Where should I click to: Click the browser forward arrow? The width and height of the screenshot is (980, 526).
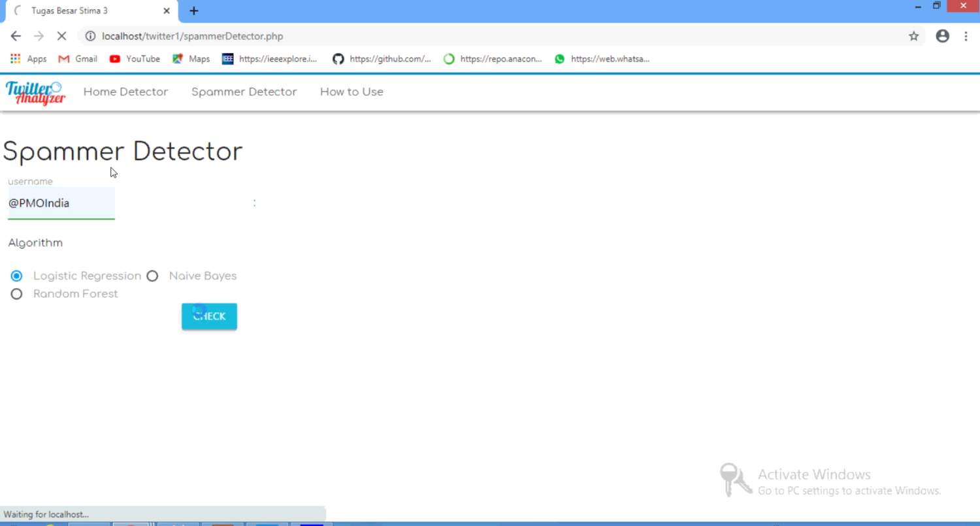point(39,36)
